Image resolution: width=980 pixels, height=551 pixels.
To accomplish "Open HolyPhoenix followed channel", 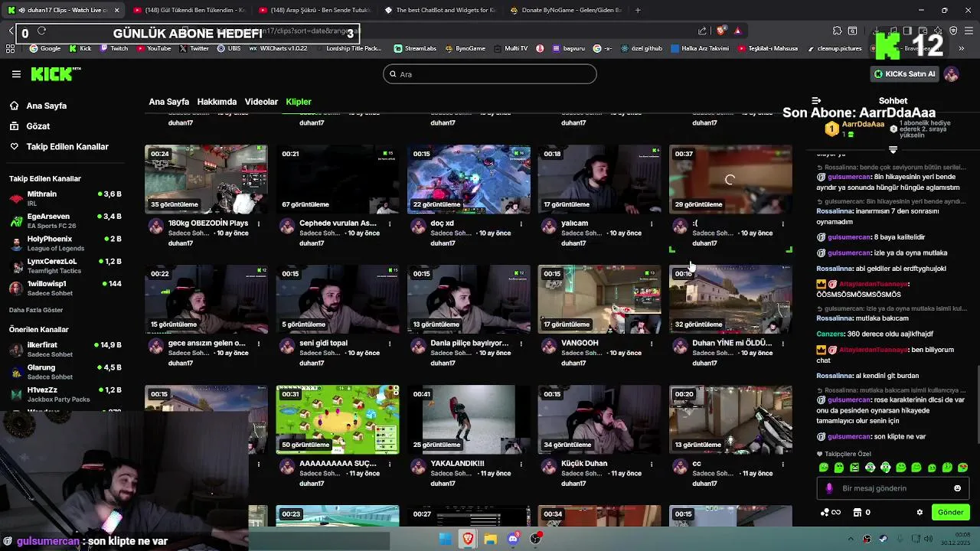I will (x=65, y=243).
